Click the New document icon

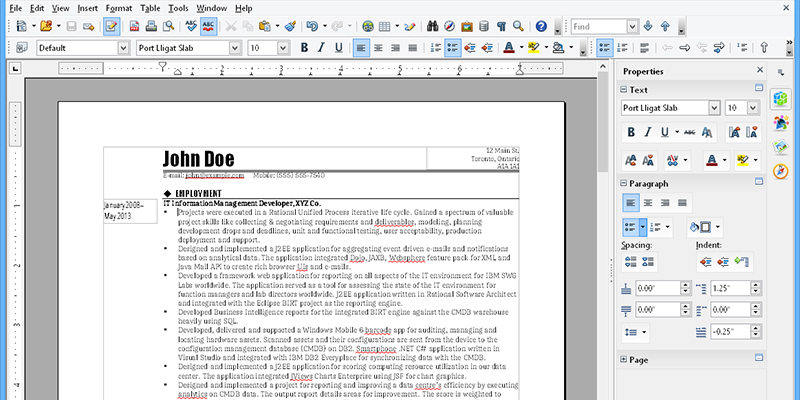22,26
